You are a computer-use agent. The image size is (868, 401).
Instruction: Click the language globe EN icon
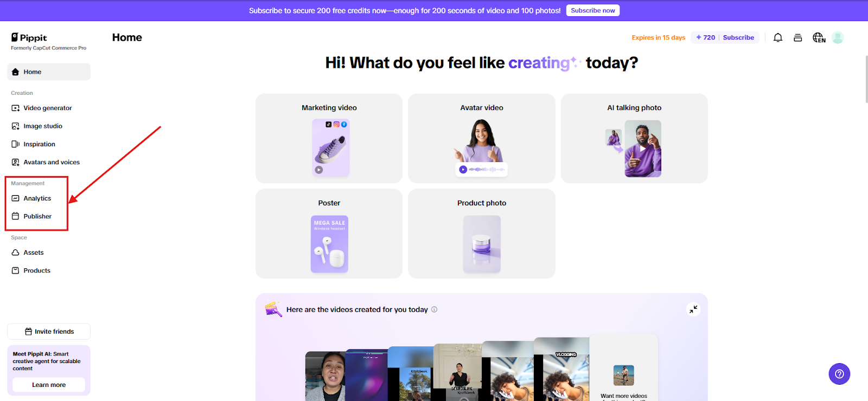[819, 37]
